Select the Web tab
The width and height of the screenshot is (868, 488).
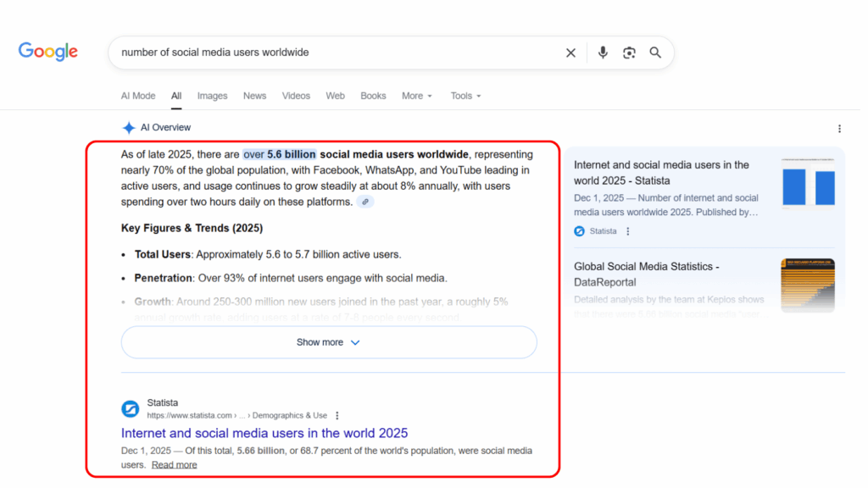(335, 96)
